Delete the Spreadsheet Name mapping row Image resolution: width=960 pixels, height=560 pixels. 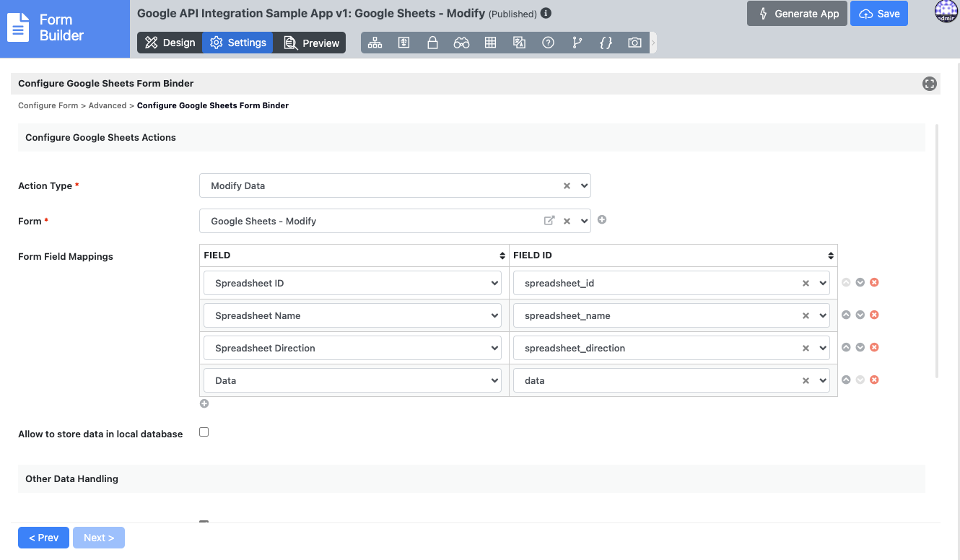874,315
